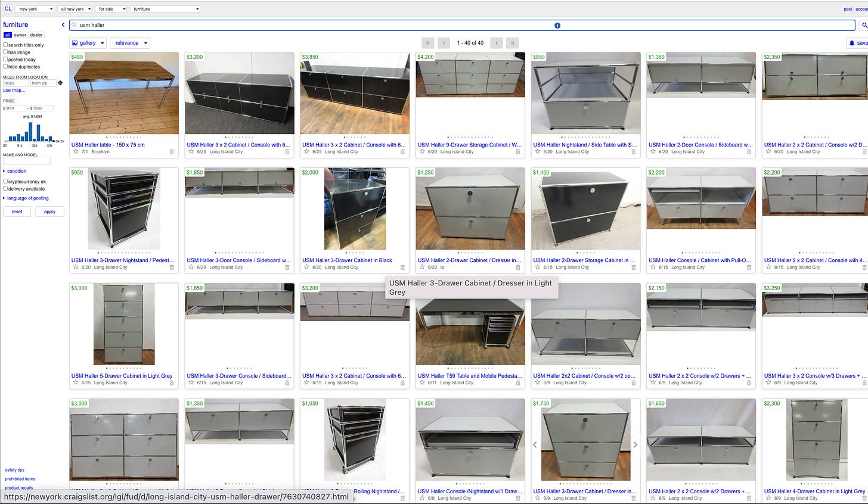Check delivery available option
This screenshot has width=868, height=504.
[x=5, y=189]
